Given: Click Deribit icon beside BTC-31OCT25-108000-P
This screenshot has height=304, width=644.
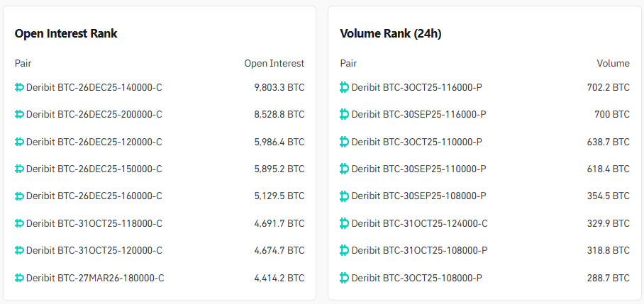Looking at the screenshot, I should pos(345,251).
